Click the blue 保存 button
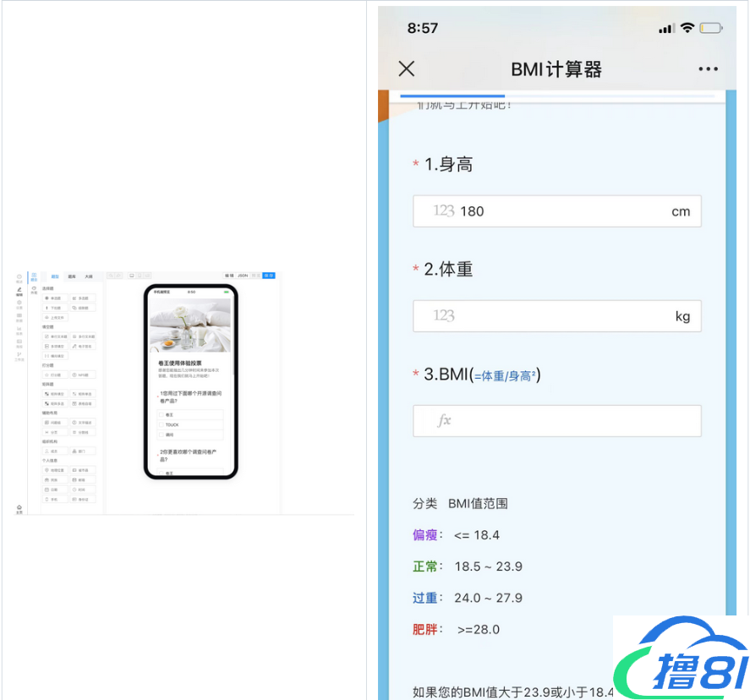Viewport: 750px width, 700px height. [269, 276]
